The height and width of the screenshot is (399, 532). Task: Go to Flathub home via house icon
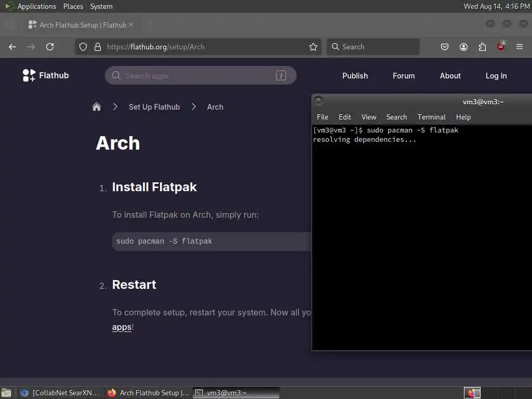[x=96, y=107]
